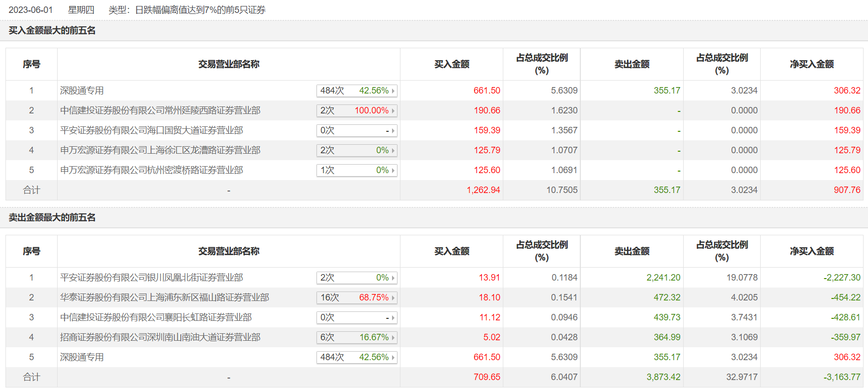Screen dimensions: 868x389
Task: Click the arrow in the 16次 68.75% box
Action: pyautogui.click(x=393, y=297)
